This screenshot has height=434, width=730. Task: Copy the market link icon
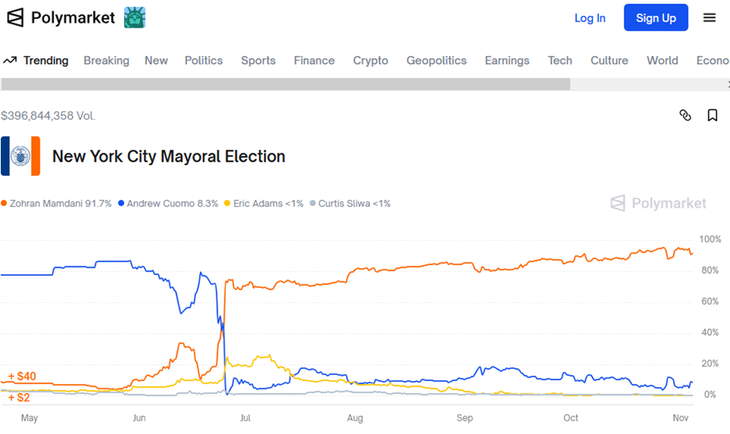pos(685,115)
